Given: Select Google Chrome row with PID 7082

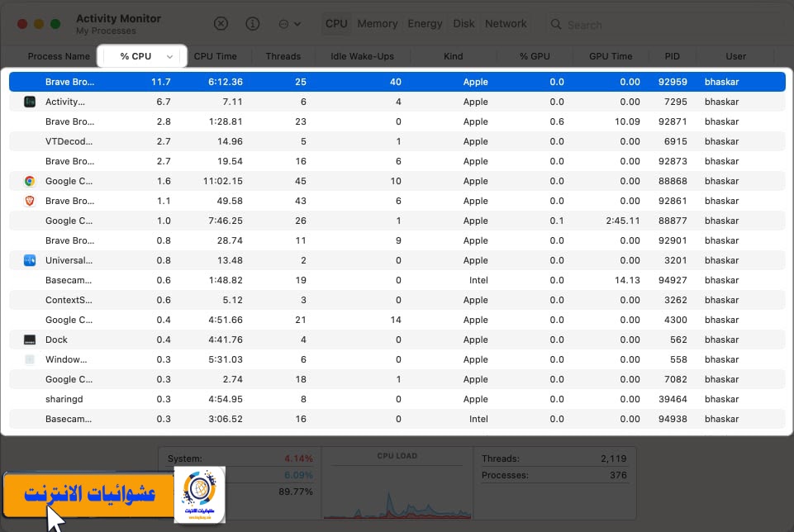Looking at the screenshot, I should tap(397, 379).
